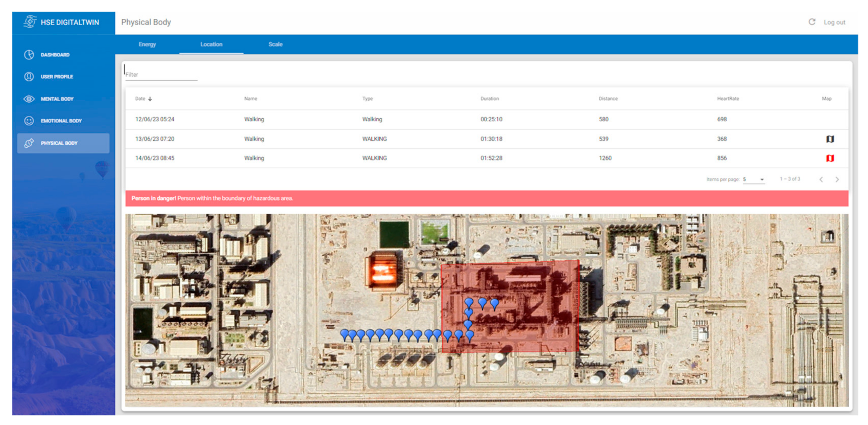
Task: Go to next page of results
Action: (x=837, y=179)
